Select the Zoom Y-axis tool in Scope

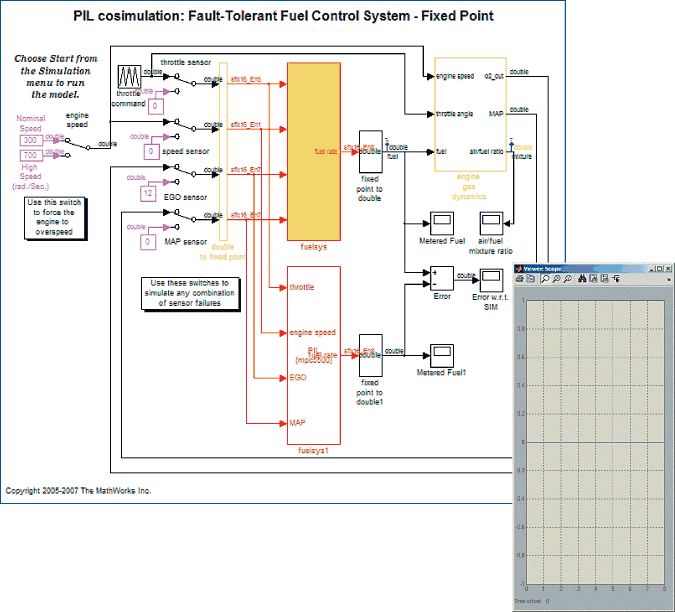[x=568, y=279]
